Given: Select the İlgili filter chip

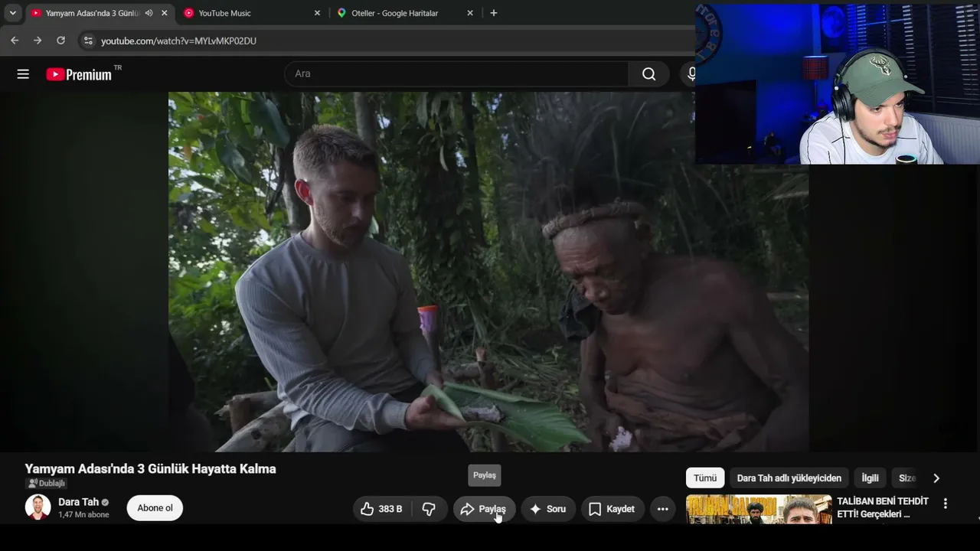Looking at the screenshot, I should tap(871, 478).
